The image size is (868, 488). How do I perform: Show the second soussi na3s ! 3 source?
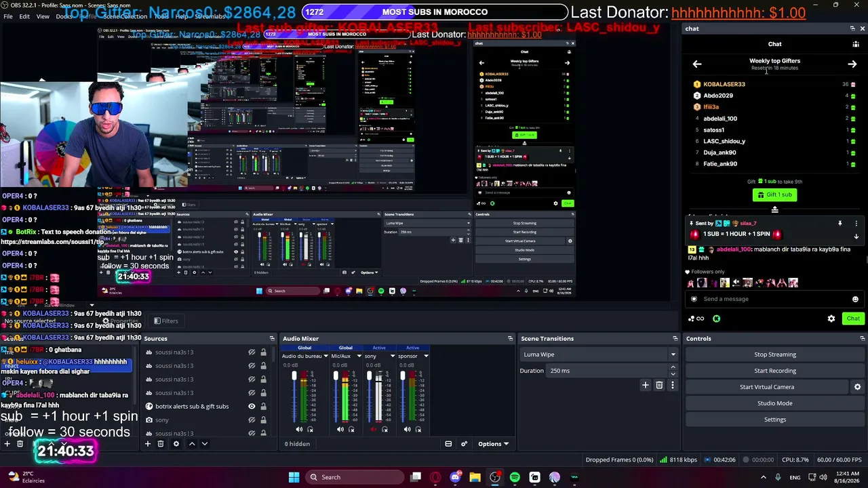pos(252,366)
